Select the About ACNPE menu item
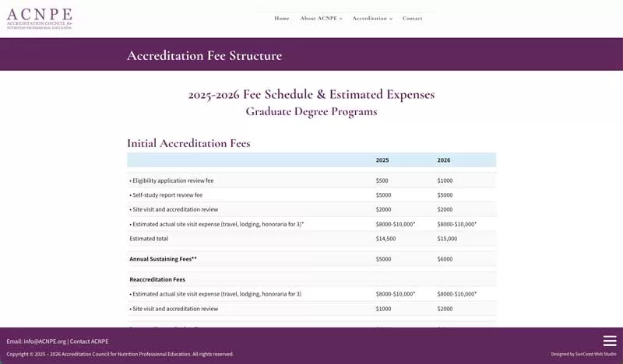This screenshot has height=364, width=623. [319, 18]
